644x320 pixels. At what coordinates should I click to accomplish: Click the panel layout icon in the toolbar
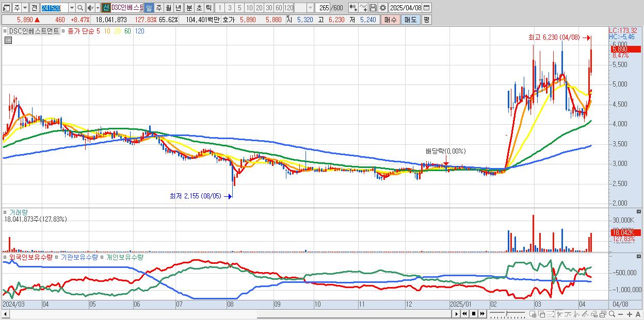(6, 8)
